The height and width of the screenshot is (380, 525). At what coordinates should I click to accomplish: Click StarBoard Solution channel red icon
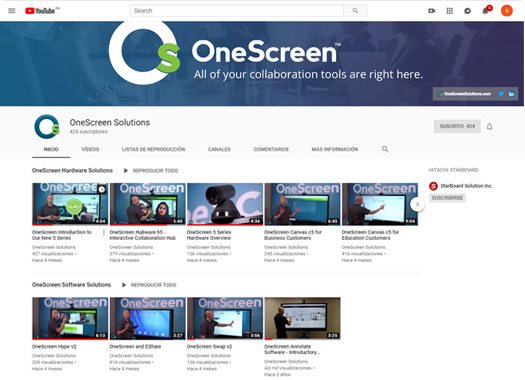pyautogui.click(x=433, y=186)
